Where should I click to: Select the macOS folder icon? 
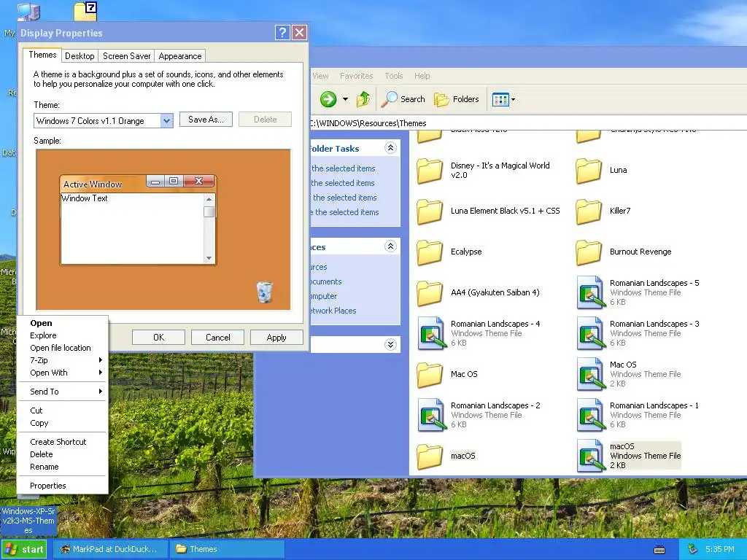click(x=430, y=456)
